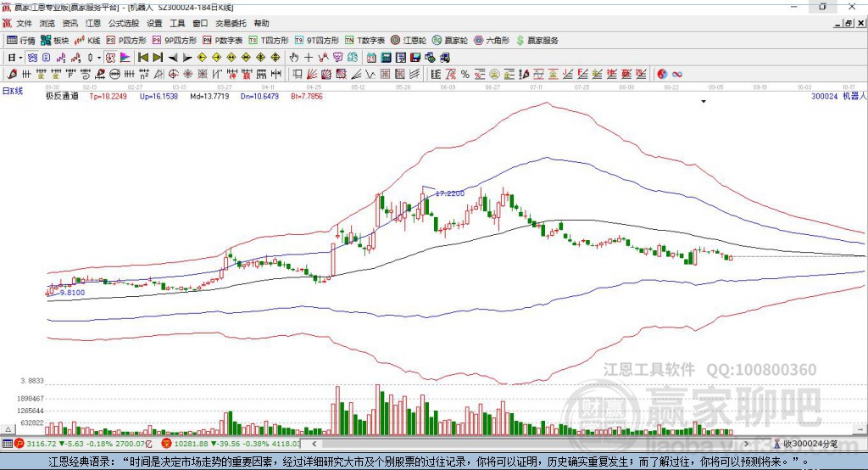Open the 资讯 menu

(x=70, y=23)
